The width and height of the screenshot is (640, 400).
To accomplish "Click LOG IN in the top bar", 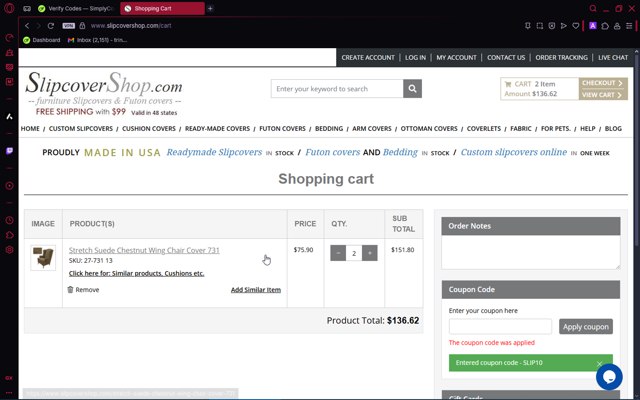I will click(x=415, y=58).
